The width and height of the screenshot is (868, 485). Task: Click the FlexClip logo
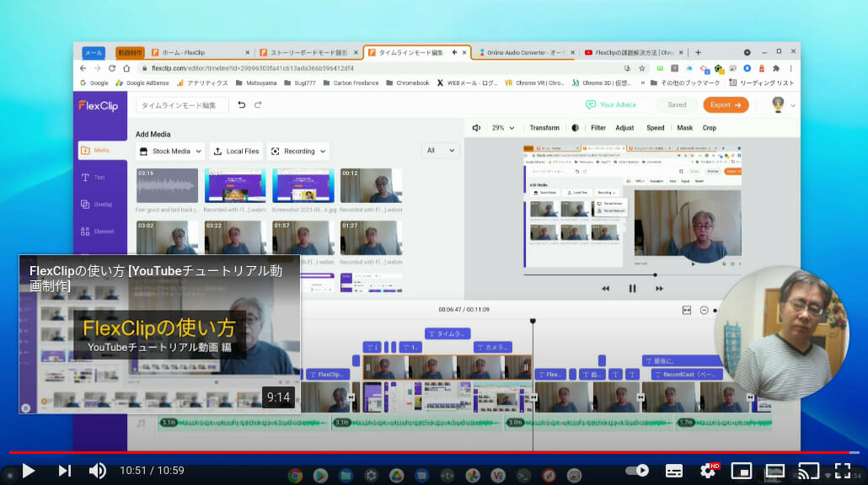click(x=98, y=105)
